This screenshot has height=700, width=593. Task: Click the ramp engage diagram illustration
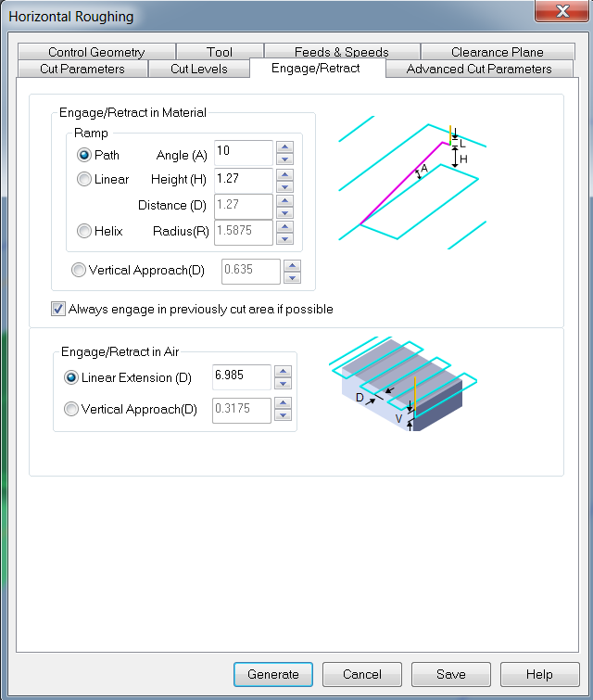412,182
